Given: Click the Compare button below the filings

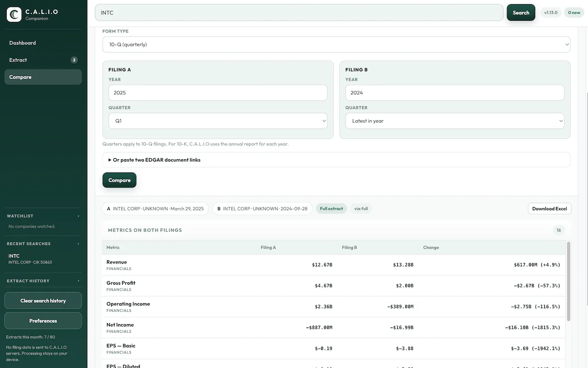Looking at the screenshot, I should (119, 180).
